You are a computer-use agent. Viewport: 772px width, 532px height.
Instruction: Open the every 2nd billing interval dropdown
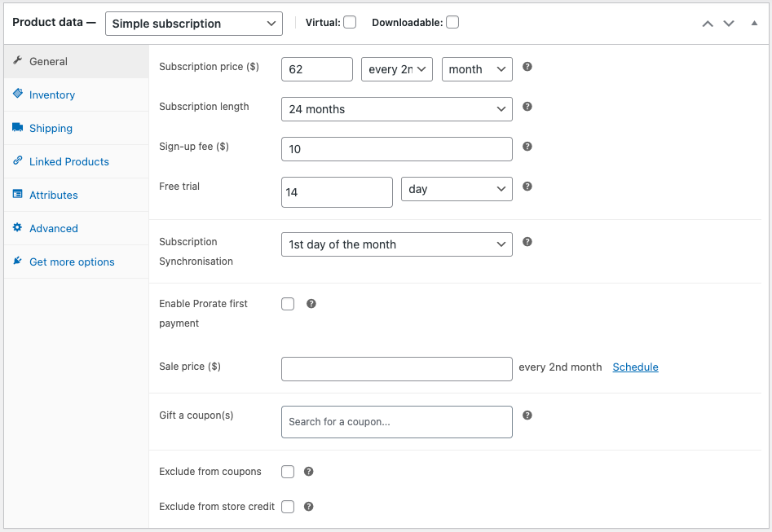(397, 69)
